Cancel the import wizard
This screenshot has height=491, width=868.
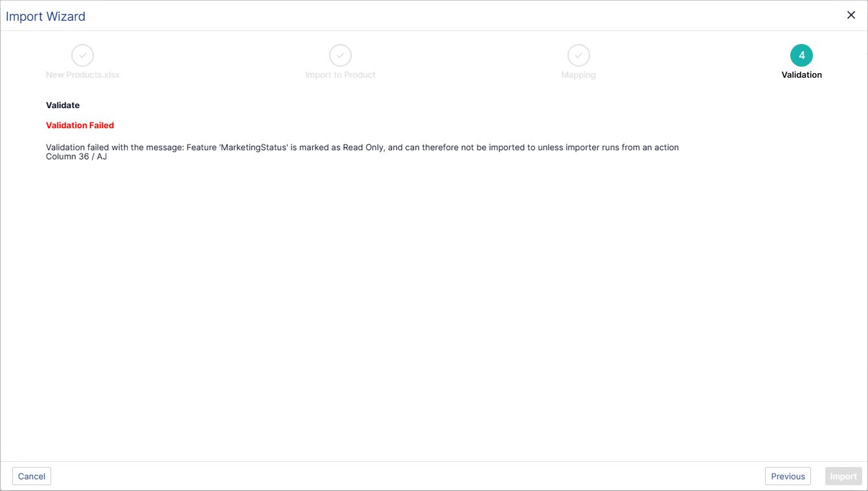[32, 476]
